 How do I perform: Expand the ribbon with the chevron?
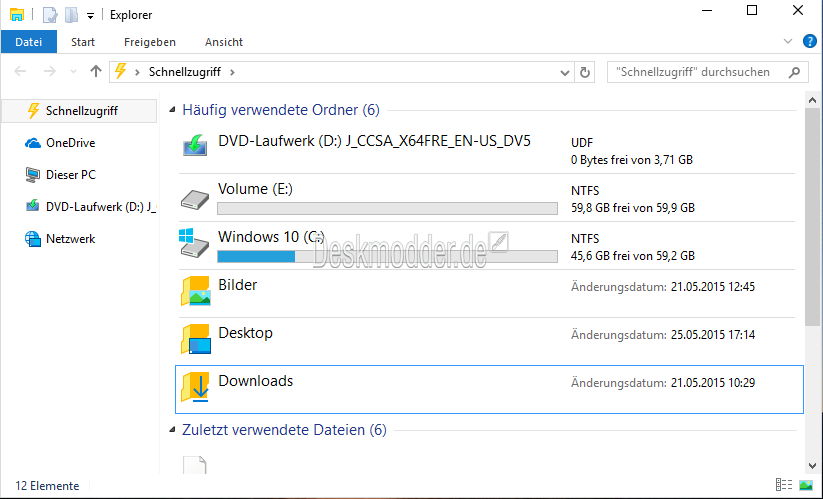(787, 41)
